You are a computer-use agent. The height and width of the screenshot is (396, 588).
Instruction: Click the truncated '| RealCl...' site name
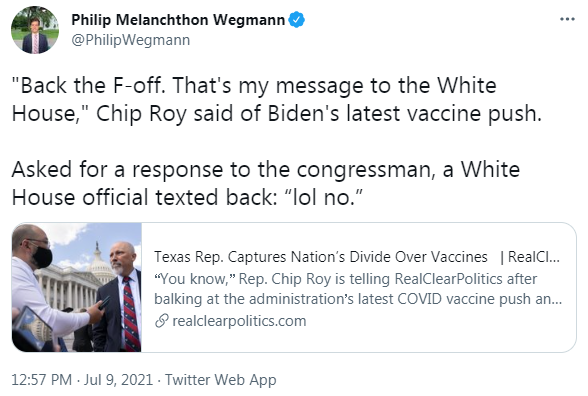coord(530,257)
